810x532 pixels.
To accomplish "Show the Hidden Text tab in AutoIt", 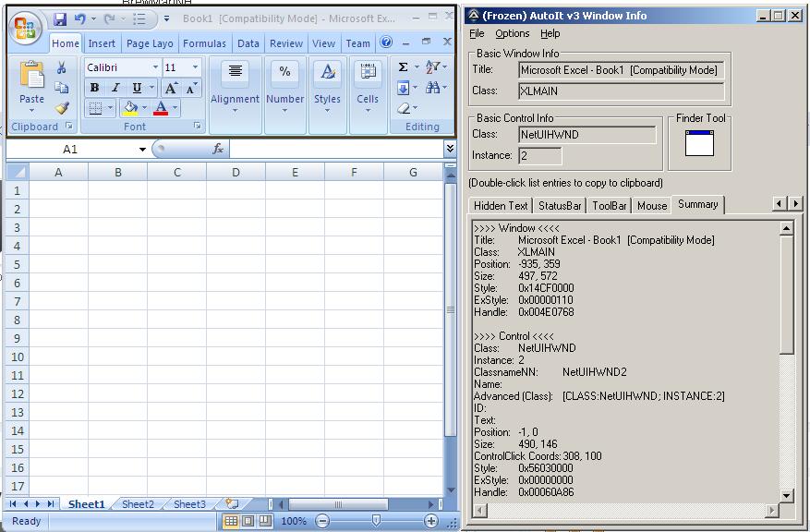I will (500, 206).
